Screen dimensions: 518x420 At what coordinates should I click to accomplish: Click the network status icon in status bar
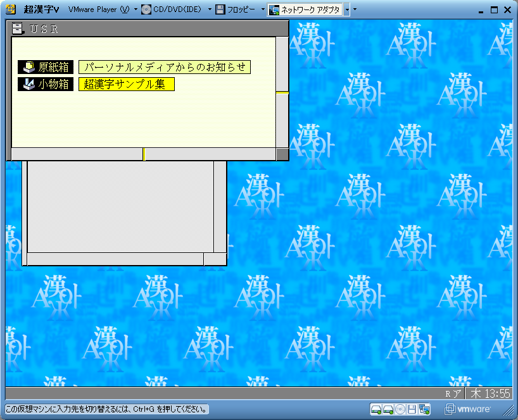(424, 409)
